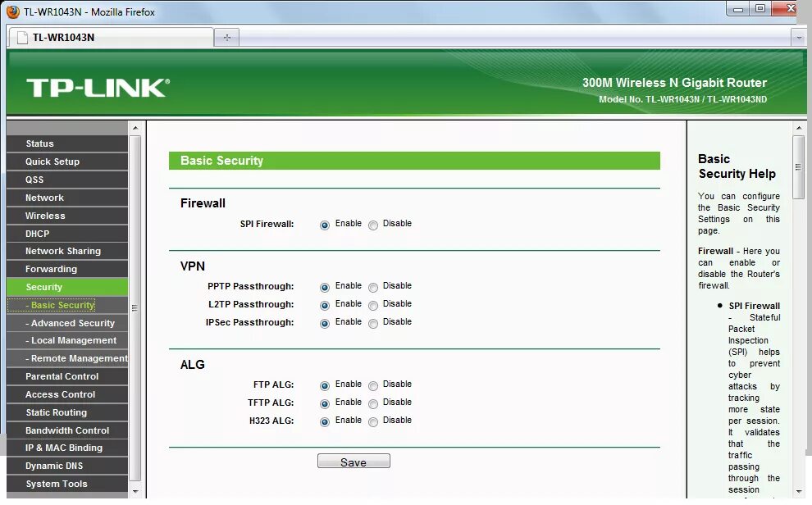Go to Advanced Security submenu
This screenshot has height=505, width=812.
67,323
